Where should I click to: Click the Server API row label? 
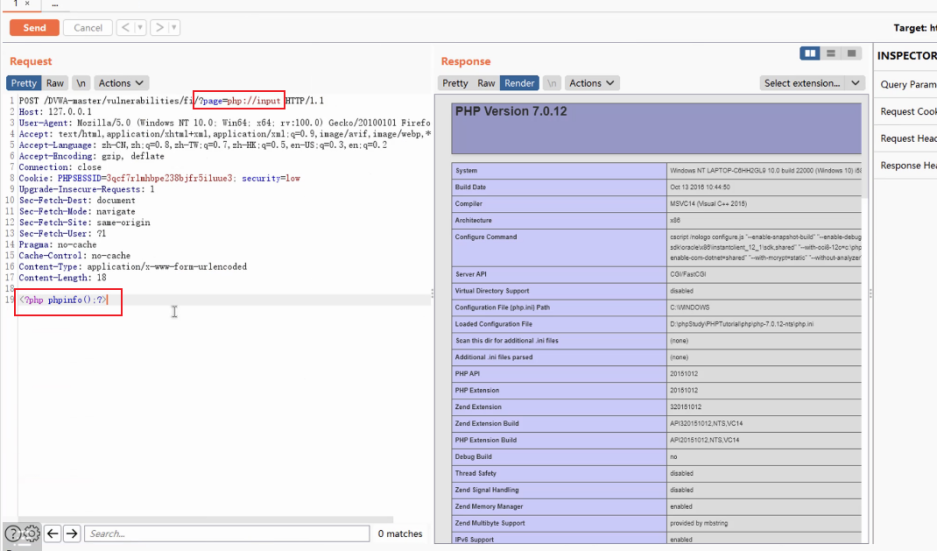point(471,274)
